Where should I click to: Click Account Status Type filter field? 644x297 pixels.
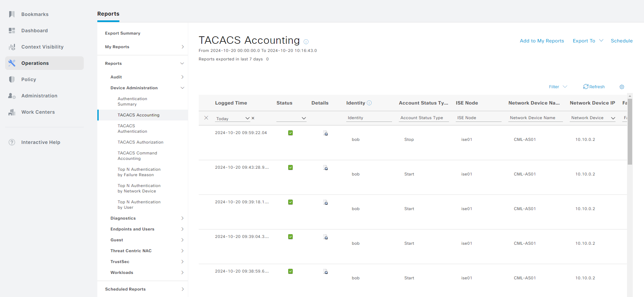424,118
